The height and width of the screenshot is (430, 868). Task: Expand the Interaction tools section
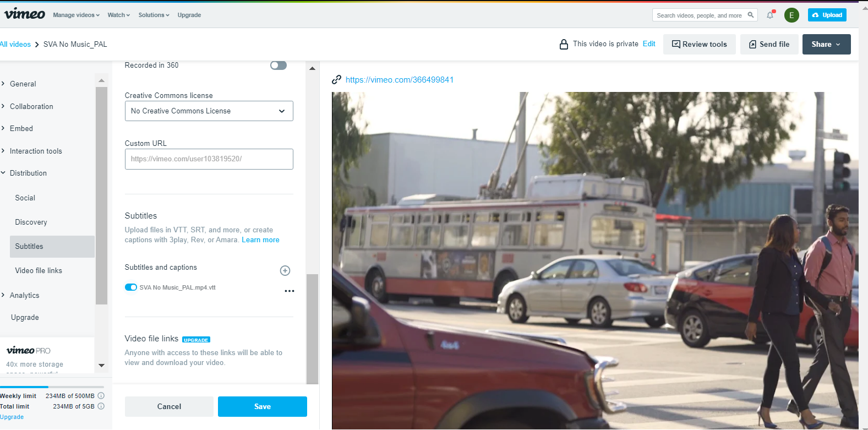[x=36, y=151]
